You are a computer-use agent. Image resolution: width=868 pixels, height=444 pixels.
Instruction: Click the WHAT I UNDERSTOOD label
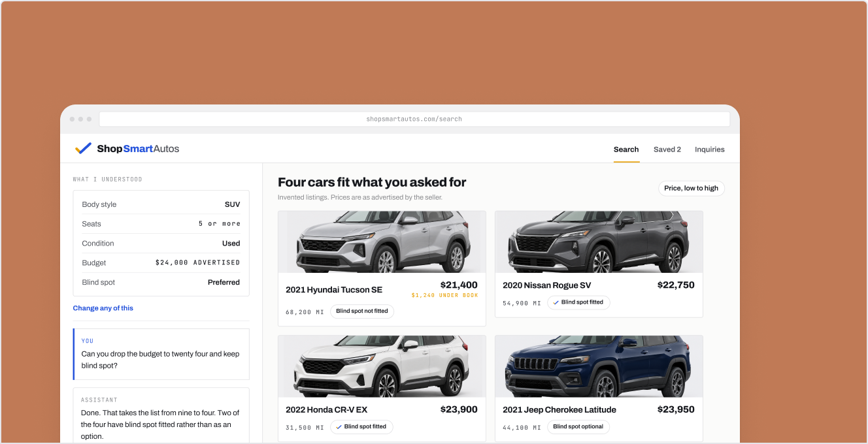[x=107, y=179]
